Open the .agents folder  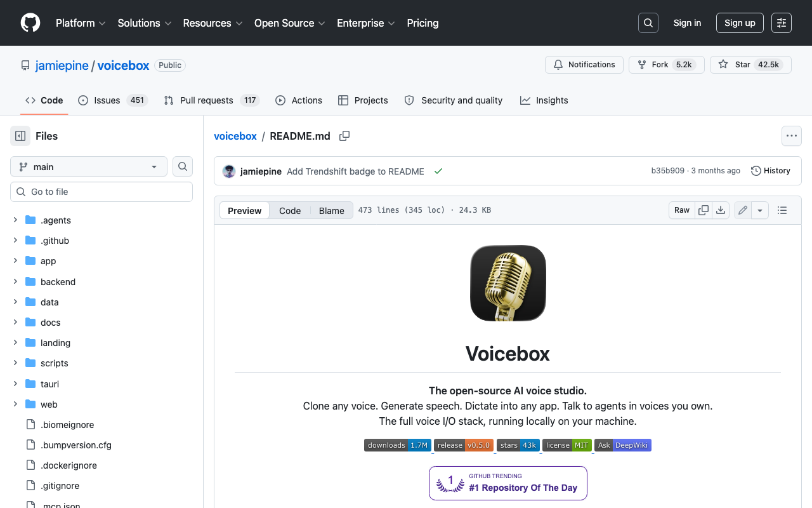pyautogui.click(x=56, y=220)
